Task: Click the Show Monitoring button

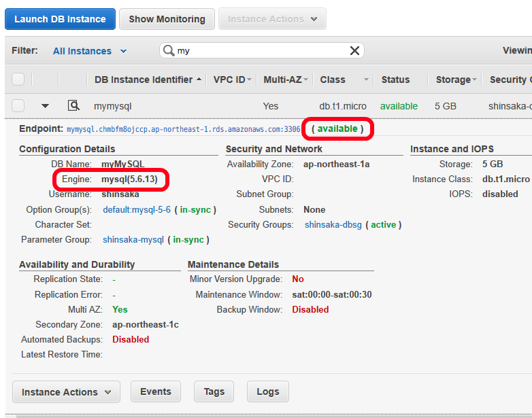Action: click(x=167, y=19)
